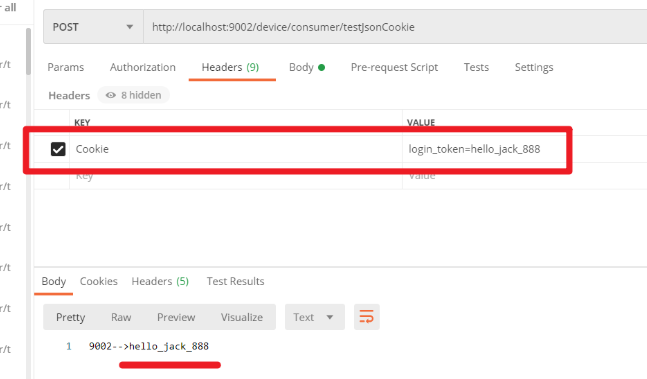View the Test Results tab
This screenshot has height=379, width=647.
[x=236, y=281]
